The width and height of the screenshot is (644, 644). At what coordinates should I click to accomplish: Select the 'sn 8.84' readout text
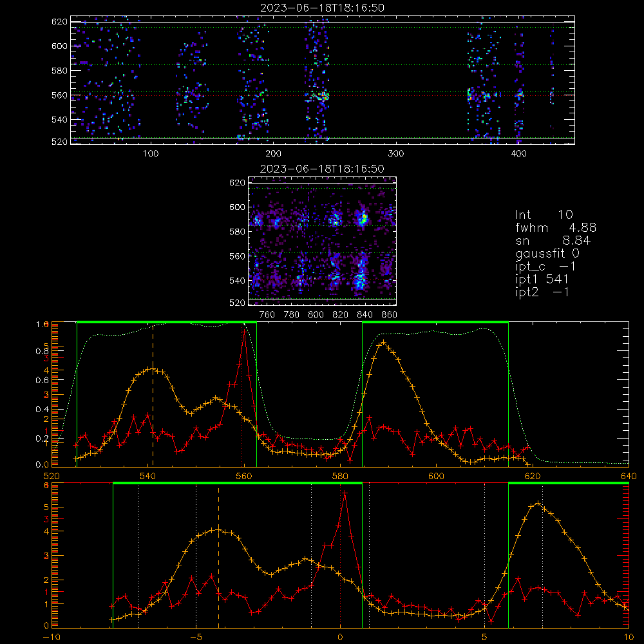click(553, 240)
